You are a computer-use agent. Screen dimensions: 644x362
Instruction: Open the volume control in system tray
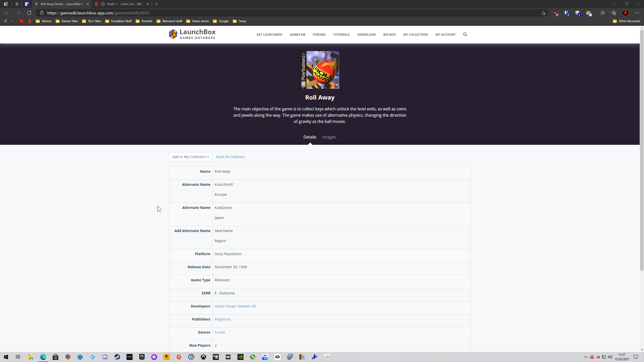(x=610, y=357)
